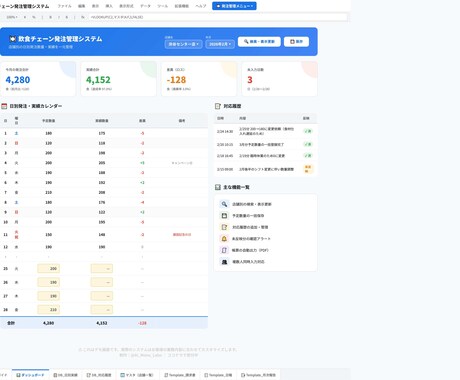Toggle bold formatting in the toolbar
The height and width of the screenshot is (380, 460).
coord(50,17)
